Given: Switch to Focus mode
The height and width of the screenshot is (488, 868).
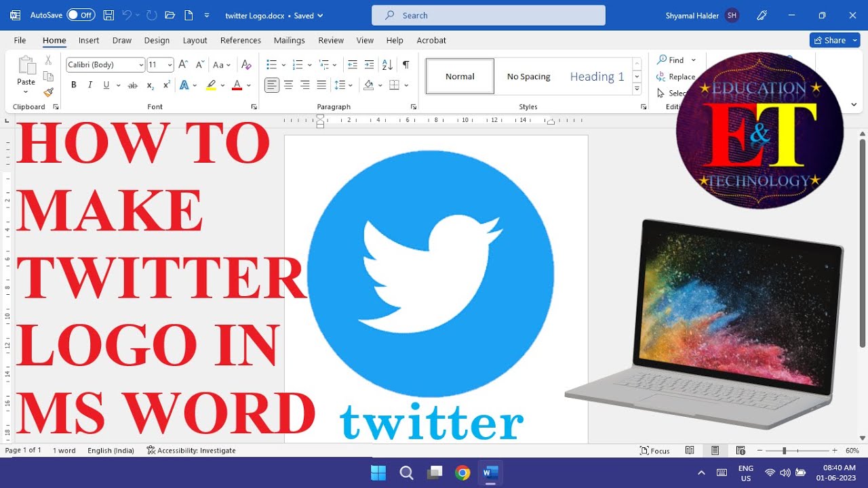Looking at the screenshot, I should pyautogui.click(x=655, y=451).
